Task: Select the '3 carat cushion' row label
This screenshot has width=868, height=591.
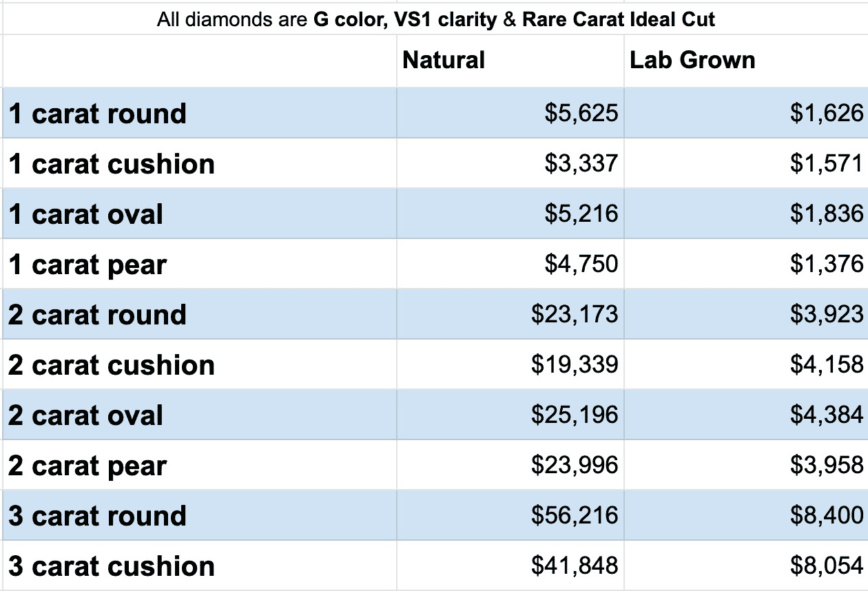Action: click(112, 566)
